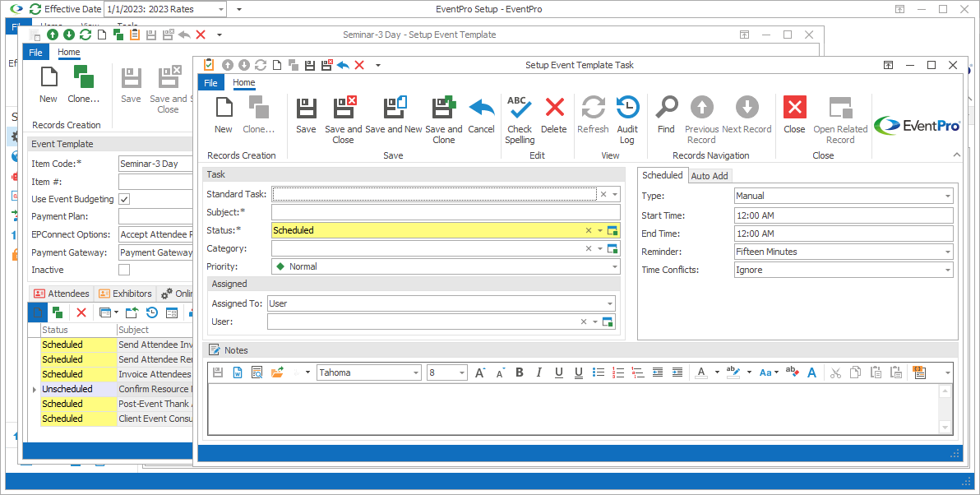Click Clone in Seminar-3 Day window ribbon

click(83, 85)
